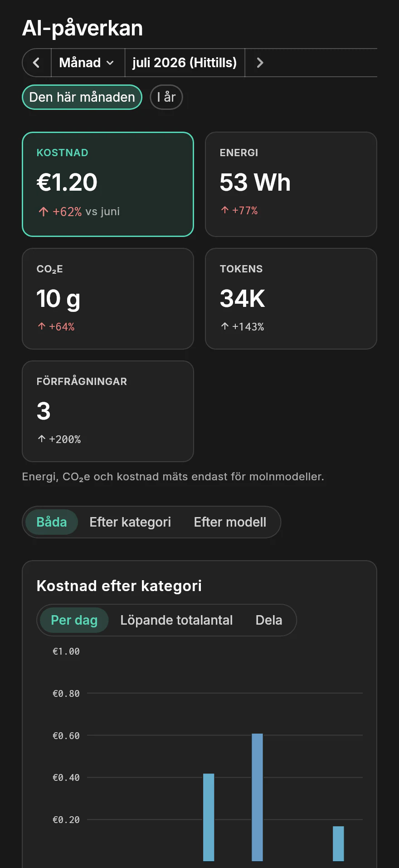
Task: Click the juli 2026 (Hittills) date label
Action: (185, 63)
